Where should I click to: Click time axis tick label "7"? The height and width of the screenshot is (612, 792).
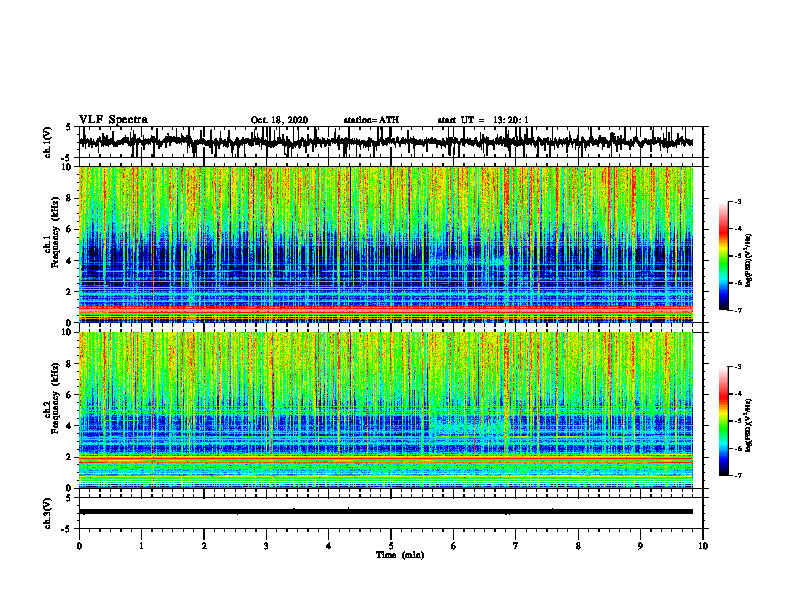[x=516, y=546]
